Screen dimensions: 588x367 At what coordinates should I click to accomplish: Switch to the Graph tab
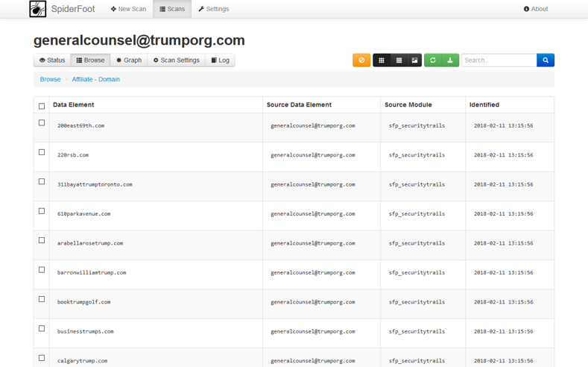point(129,60)
